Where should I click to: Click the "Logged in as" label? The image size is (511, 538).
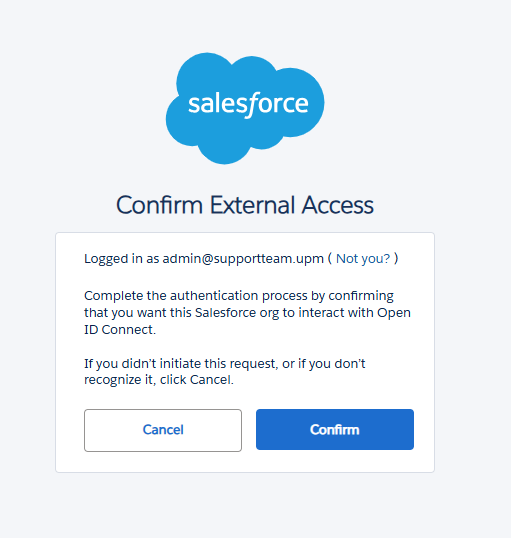coord(121,259)
